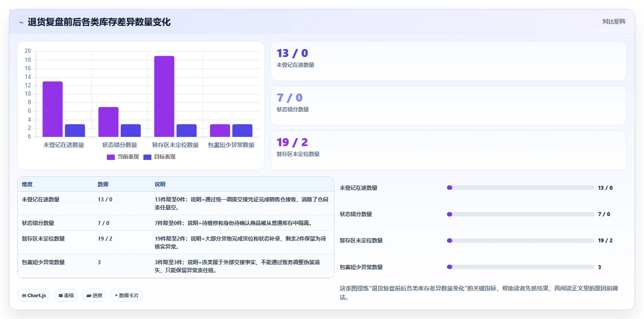This screenshot has height=319, width=644.
Task: Click the tall purple bar for 暂存区未定位数量
Action: point(164,96)
